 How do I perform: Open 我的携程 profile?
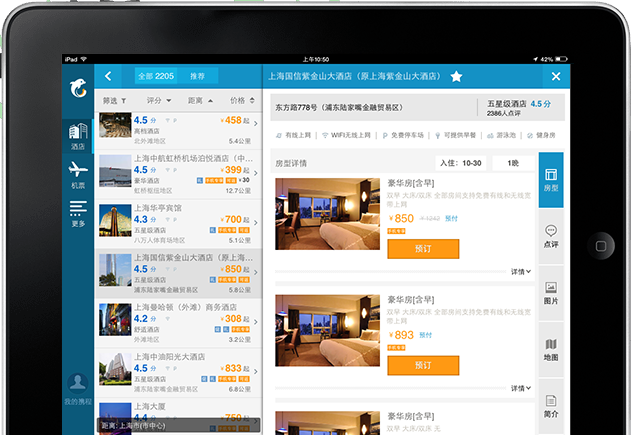click(x=78, y=389)
